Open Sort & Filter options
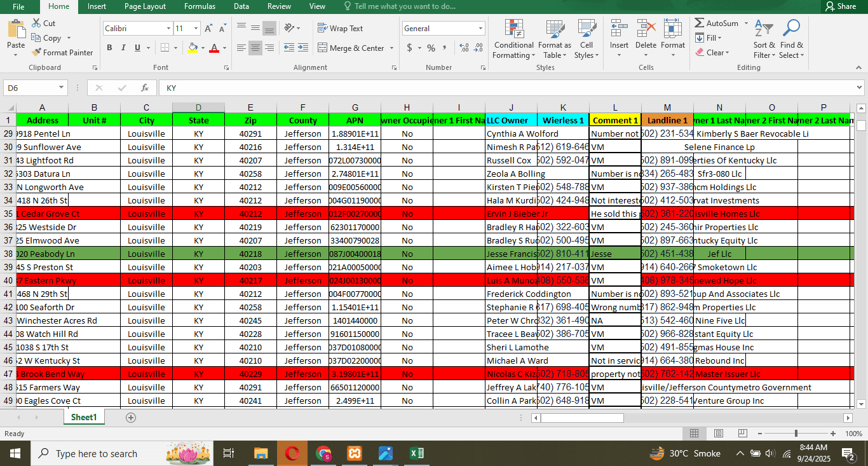Image resolution: width=868 pixels, height=466 pixels. (x=764, y=39)
